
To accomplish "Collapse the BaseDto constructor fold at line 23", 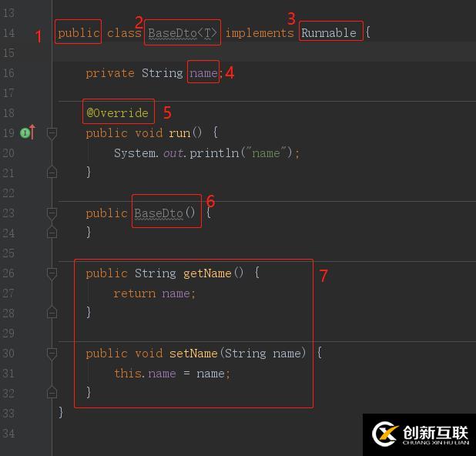I will pyautogui.click(x=52, y=213).
